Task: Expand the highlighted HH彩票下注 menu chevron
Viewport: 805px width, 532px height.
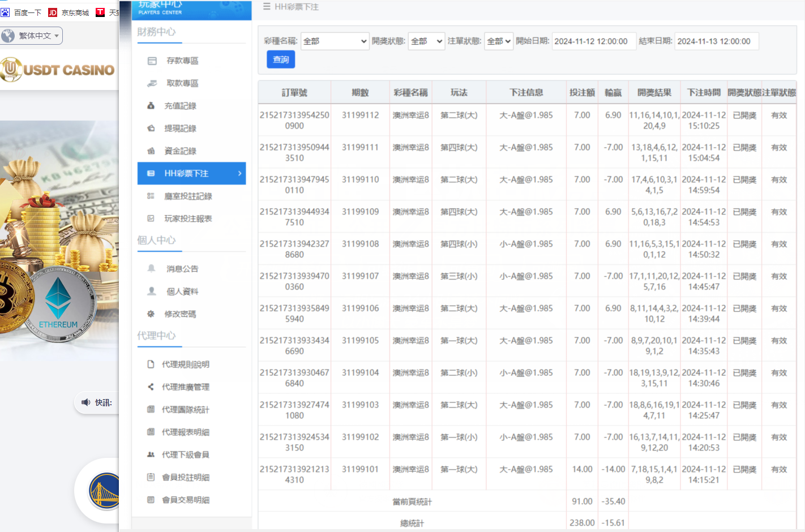Action: point(240,174)
